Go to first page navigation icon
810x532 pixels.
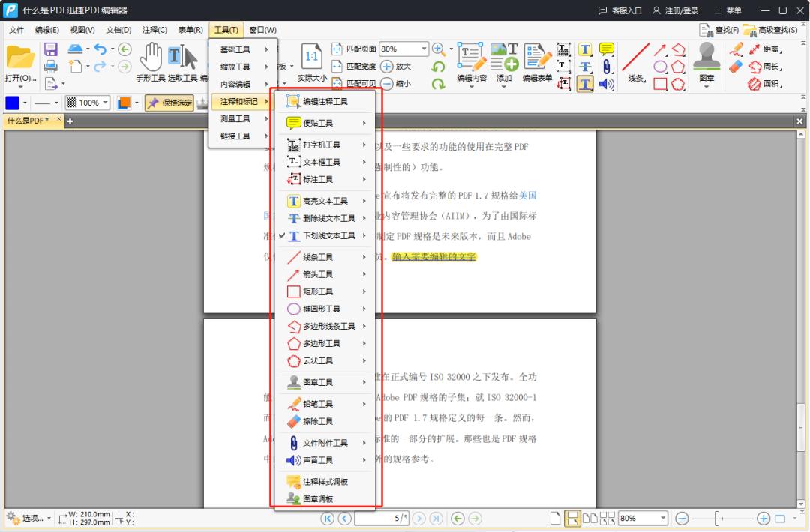pyautogui.click(x=328, y=518)
